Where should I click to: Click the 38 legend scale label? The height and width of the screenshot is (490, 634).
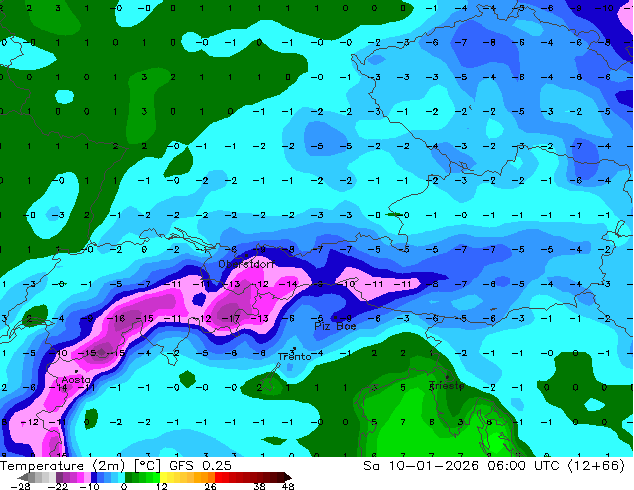tap(259, 486)
